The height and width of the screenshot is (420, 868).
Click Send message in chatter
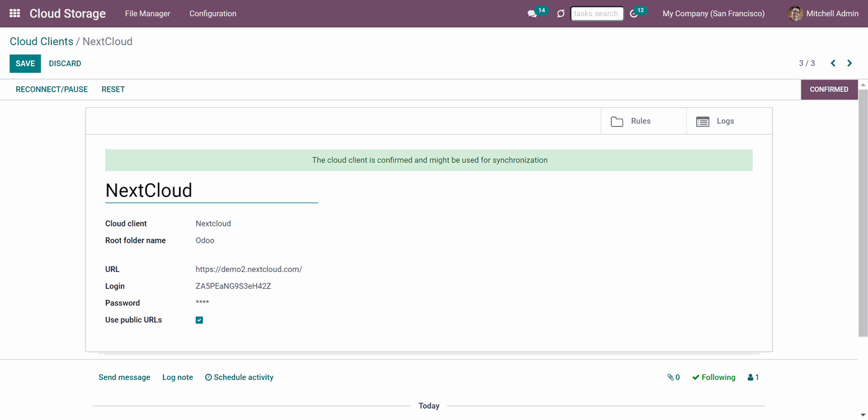pos(124,377)
